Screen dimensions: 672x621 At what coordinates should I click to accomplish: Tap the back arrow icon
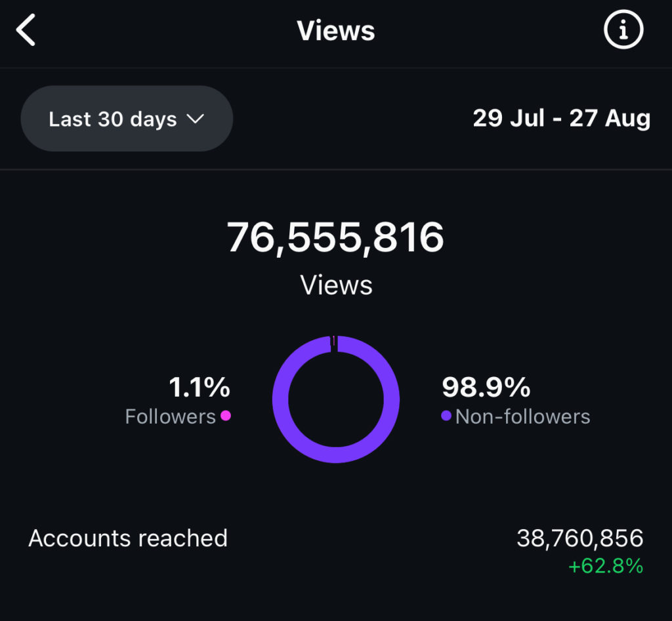pos(26,31)
